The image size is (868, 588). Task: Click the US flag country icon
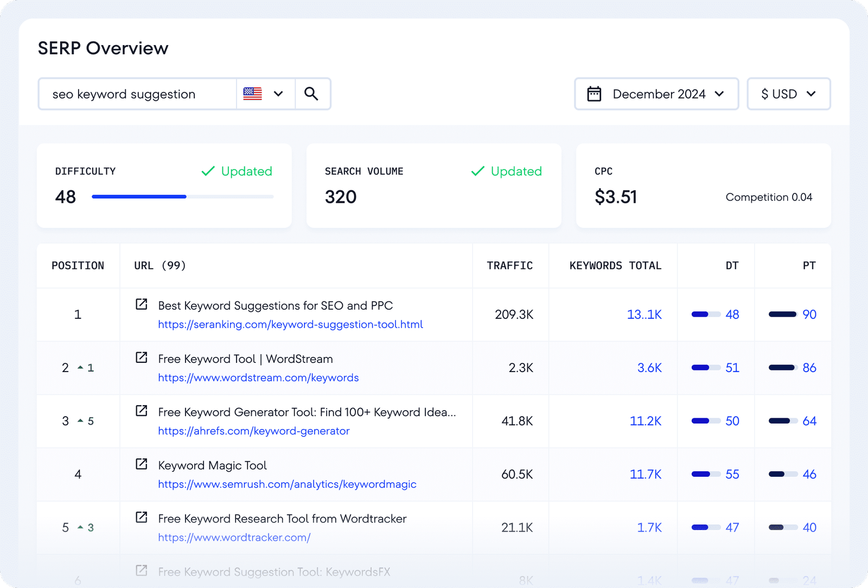[x=253, y=94]
